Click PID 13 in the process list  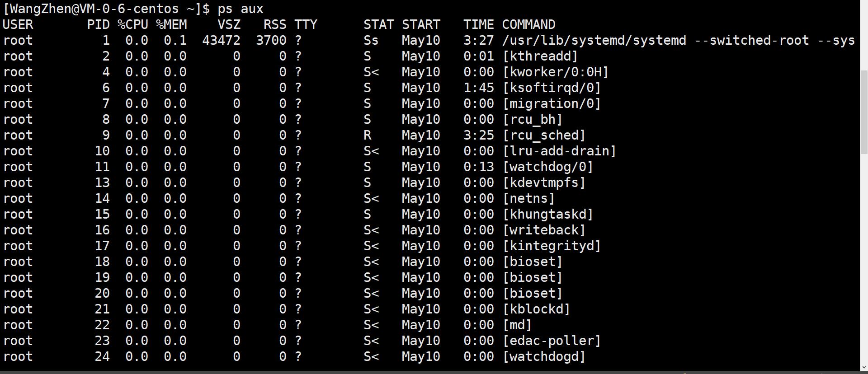click(x=103, y=182)
